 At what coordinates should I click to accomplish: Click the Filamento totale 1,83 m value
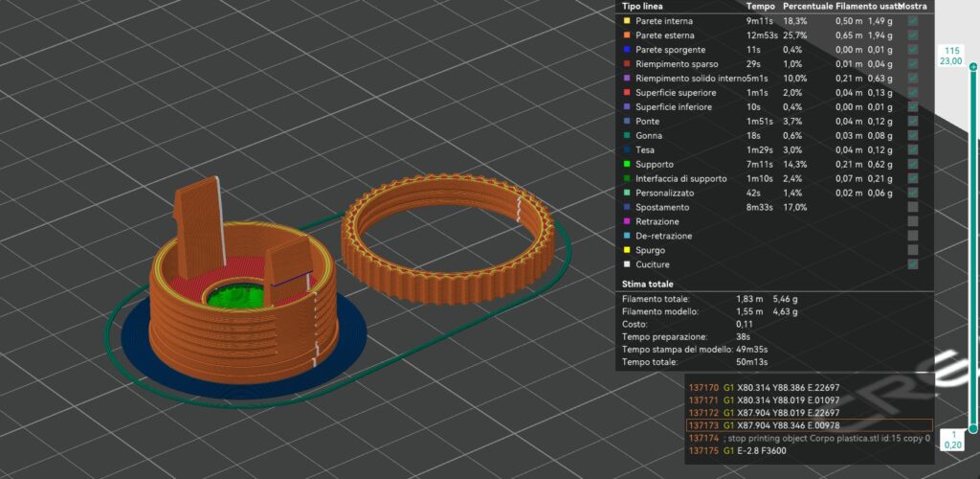coord(748,299)
